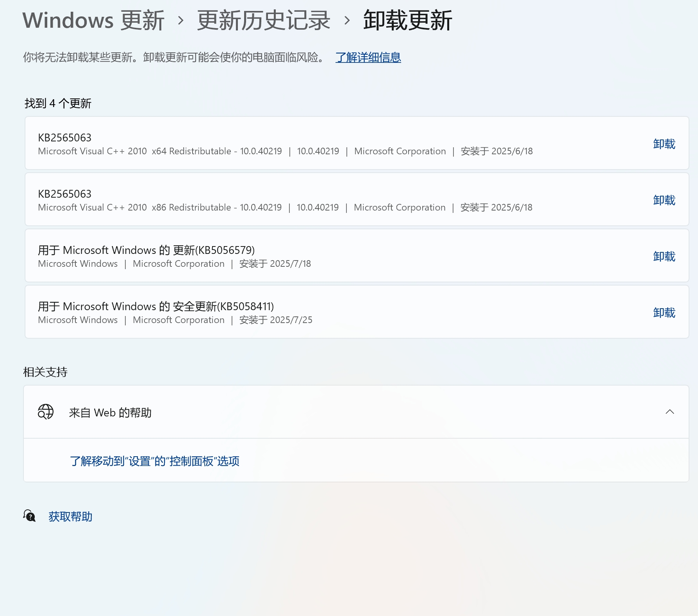Uninstall security update KB5058411
The height and width of the screenshot is (616, 698).
[x=663, y=312]
